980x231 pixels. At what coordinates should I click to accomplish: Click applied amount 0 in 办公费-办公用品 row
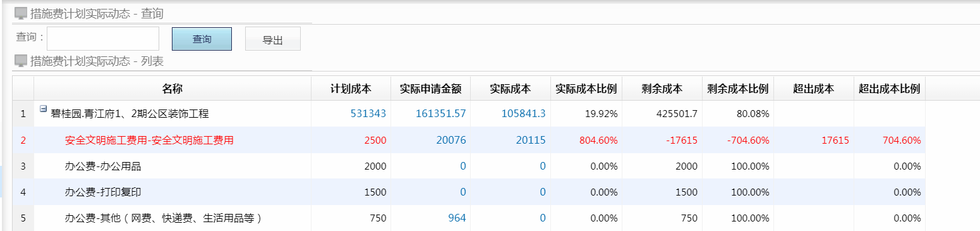tap(463, 166)
